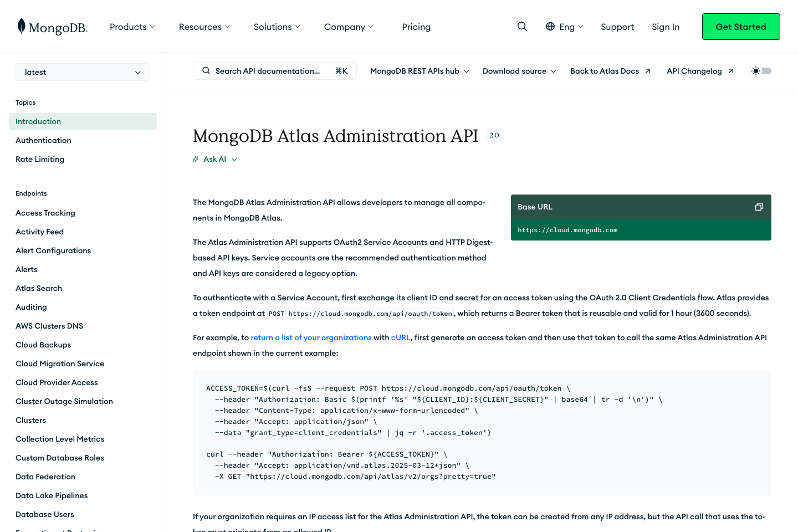
Task: Open the Products menu
Action: point(132,27)
